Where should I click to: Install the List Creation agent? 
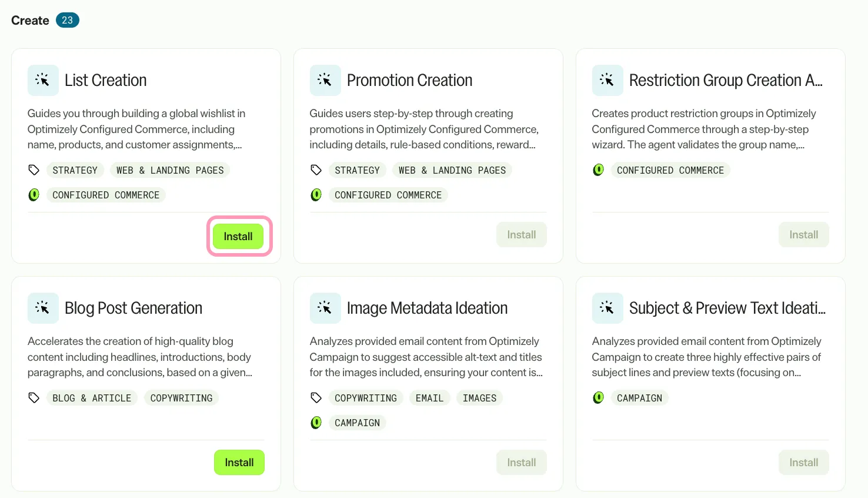tap(238, 236)
